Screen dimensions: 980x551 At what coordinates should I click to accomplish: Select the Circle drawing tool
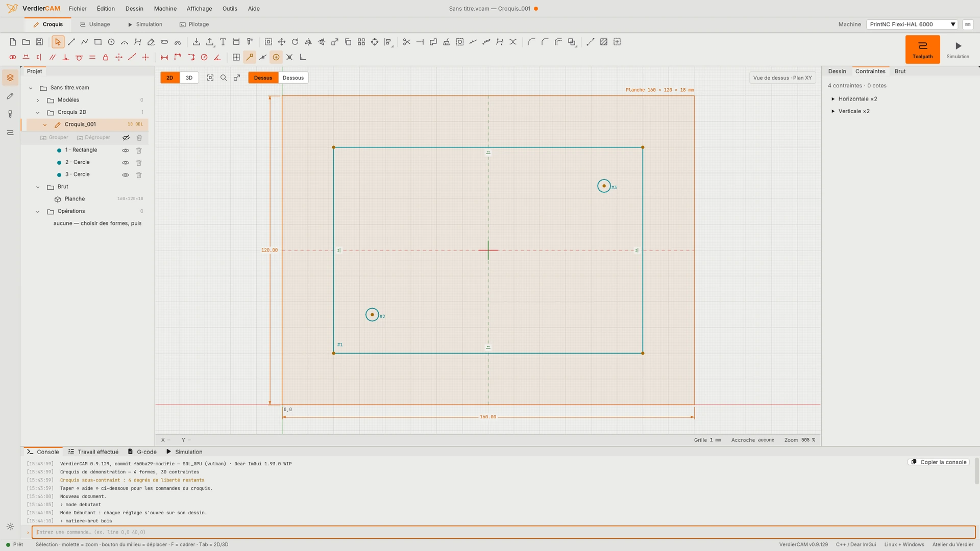111,42
